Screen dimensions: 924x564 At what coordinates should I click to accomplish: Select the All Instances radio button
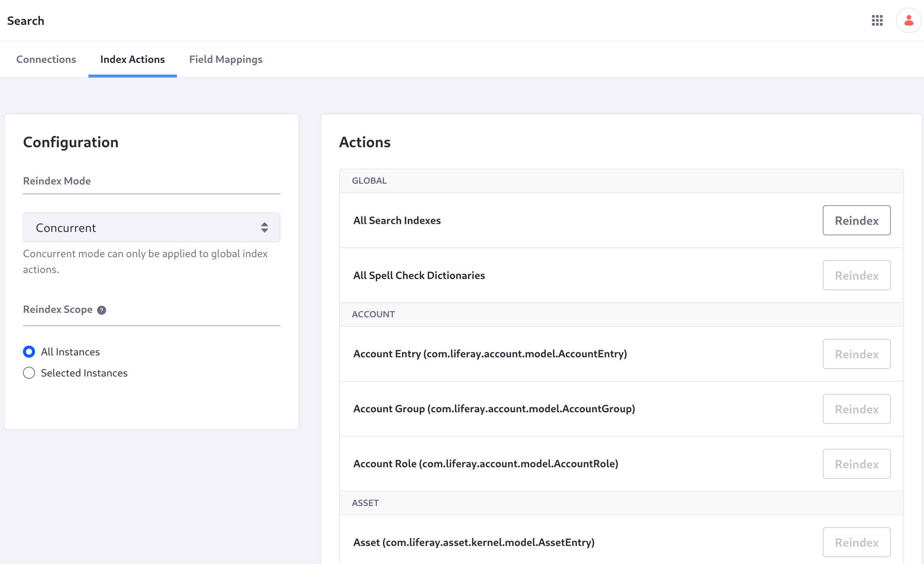click(x=29, y=351)
